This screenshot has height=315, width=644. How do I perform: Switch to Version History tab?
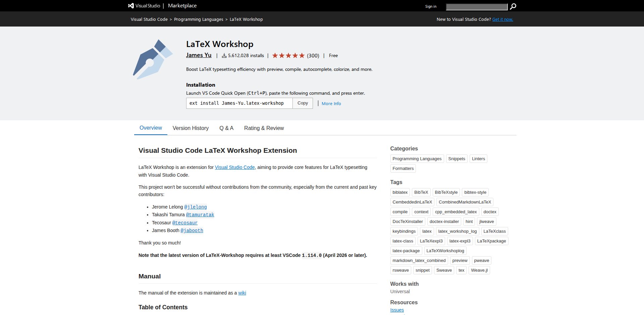pyautogui.click(x=191, y=128)
